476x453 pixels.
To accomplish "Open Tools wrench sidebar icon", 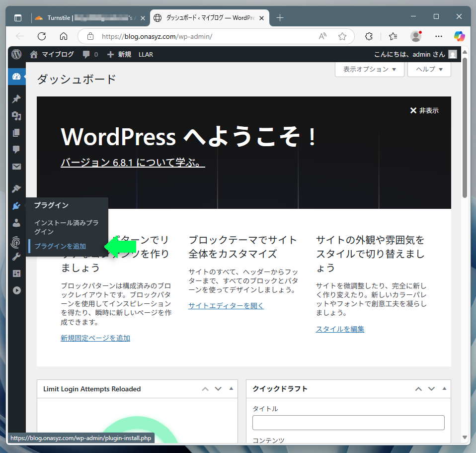I will pyautogui.click(x=16, y=257).
